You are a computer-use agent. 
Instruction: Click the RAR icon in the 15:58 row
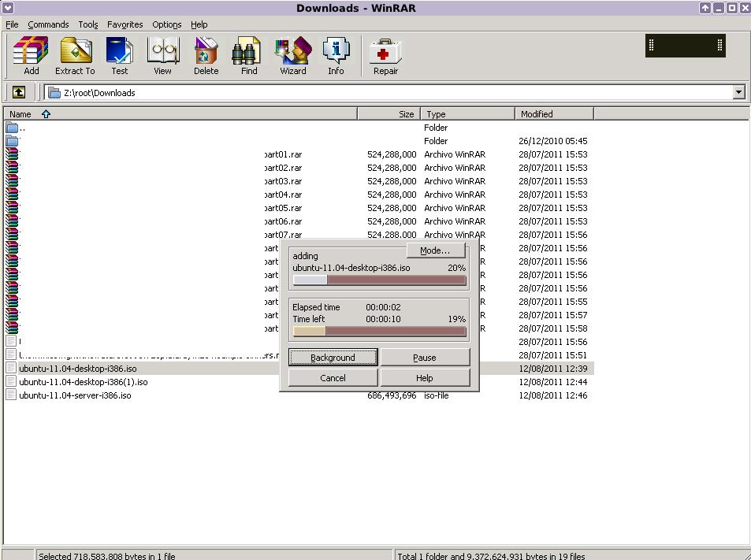tap(12, 328)
